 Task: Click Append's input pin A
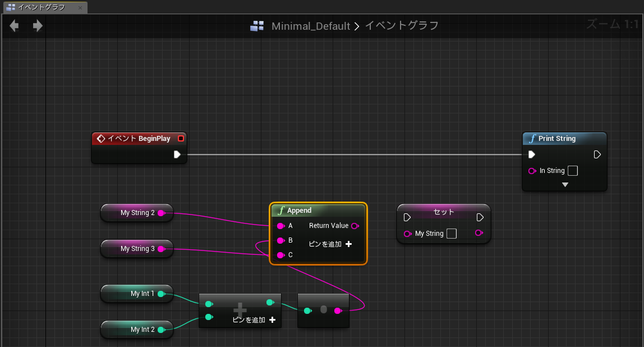click(x=281, y=226)
